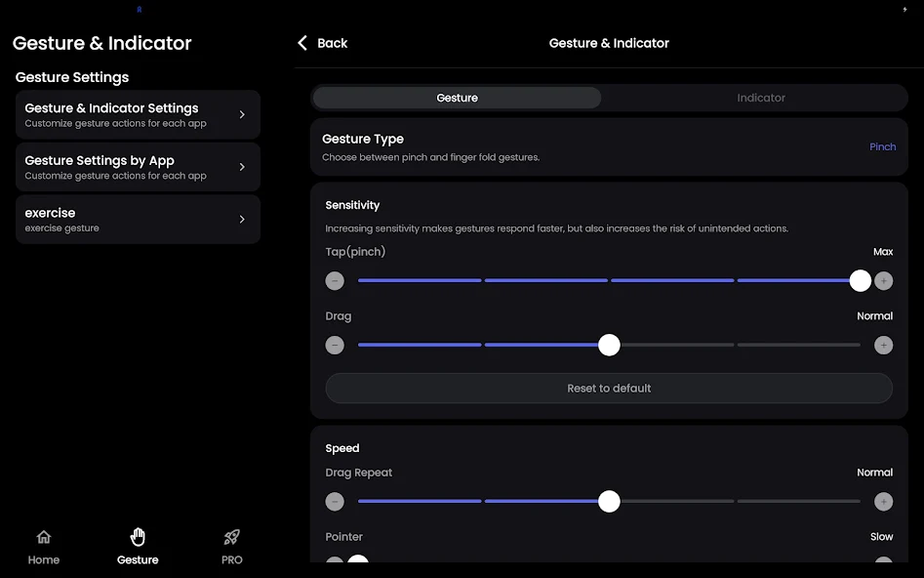
Task: Open the Home tab icon
Action: [x=43, y=537]
